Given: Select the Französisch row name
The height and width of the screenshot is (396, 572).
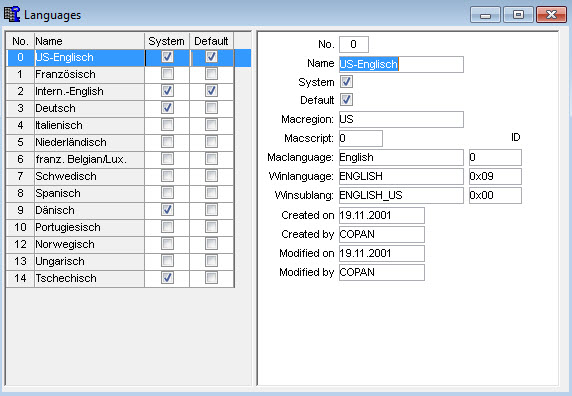Looking at the screenshot, I should [89, 74].
